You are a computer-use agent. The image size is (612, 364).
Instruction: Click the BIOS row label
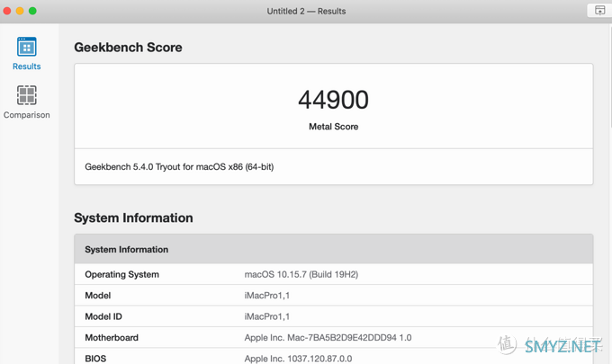click(95, 359)
